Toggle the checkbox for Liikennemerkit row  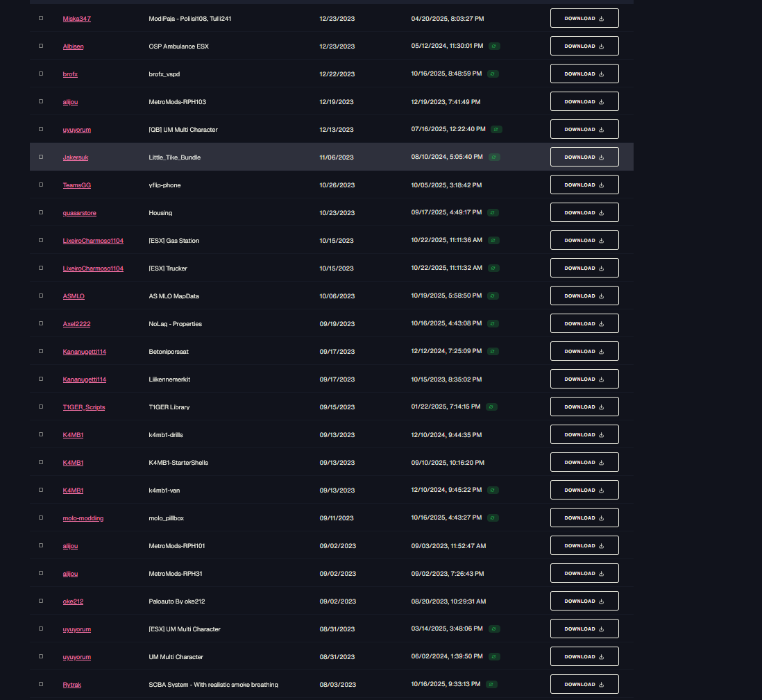[41, 379]
